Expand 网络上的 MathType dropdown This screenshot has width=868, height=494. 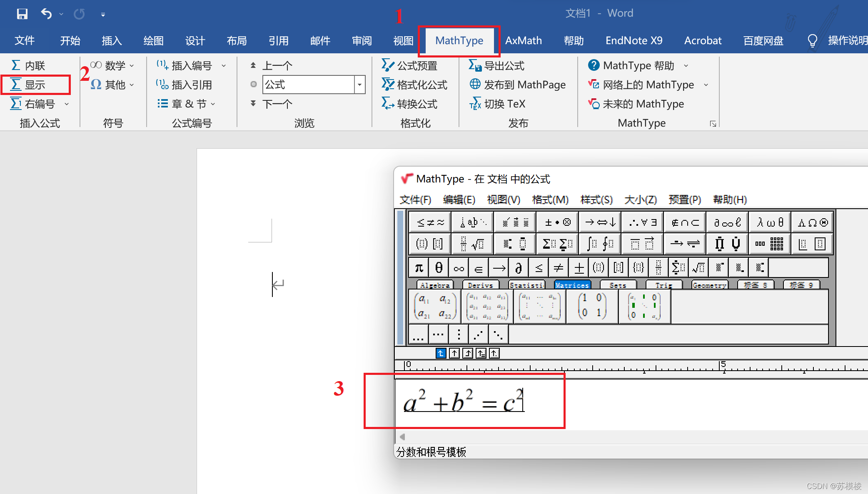tap(706, 85)
